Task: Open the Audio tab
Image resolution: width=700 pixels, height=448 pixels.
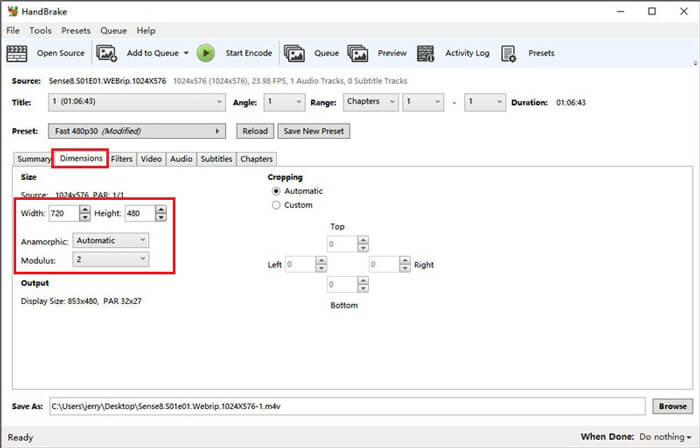Action: pos(181,159)
